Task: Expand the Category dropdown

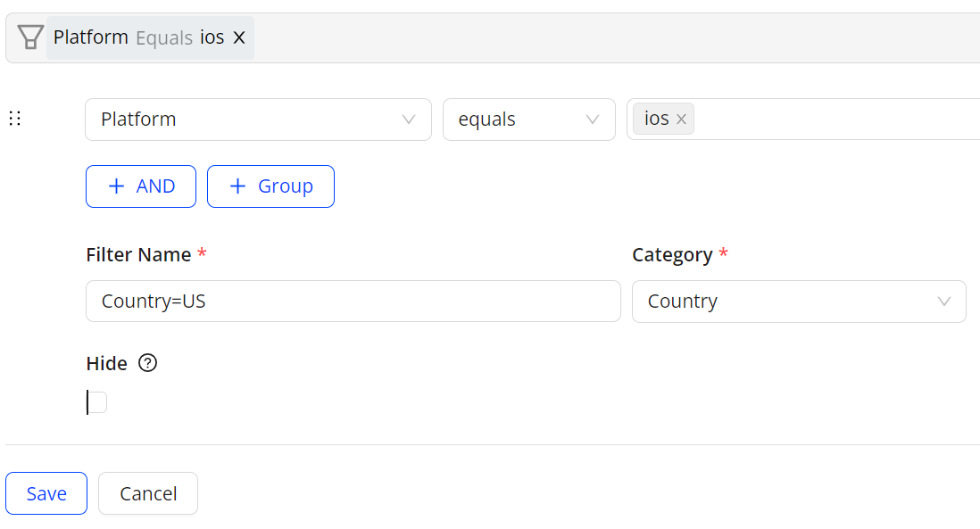Action: pyautogui.click(x=798, y=302)
